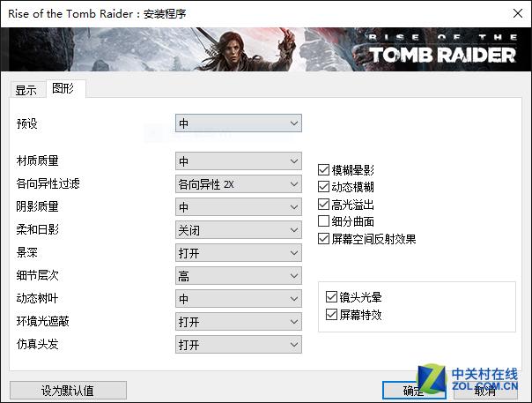This screenshot has height=403, width=532.
Task: Disable the 屏幕特效 checkbox
Action: 331,315
